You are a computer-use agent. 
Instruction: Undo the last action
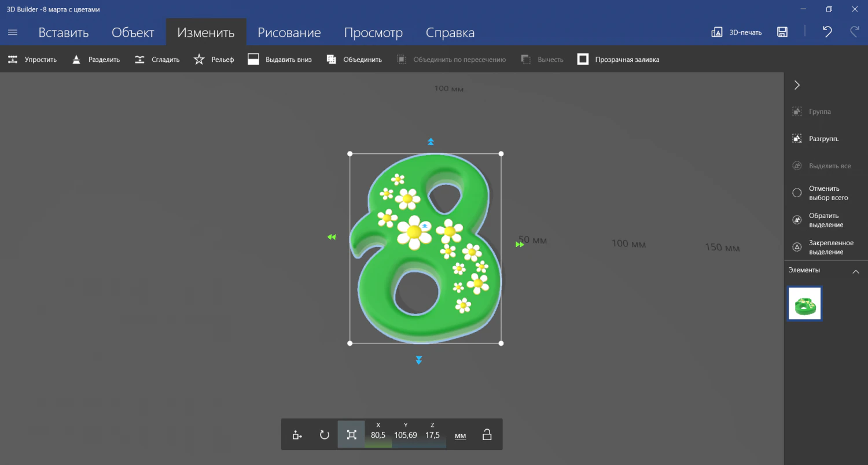(x=827, y=32)
